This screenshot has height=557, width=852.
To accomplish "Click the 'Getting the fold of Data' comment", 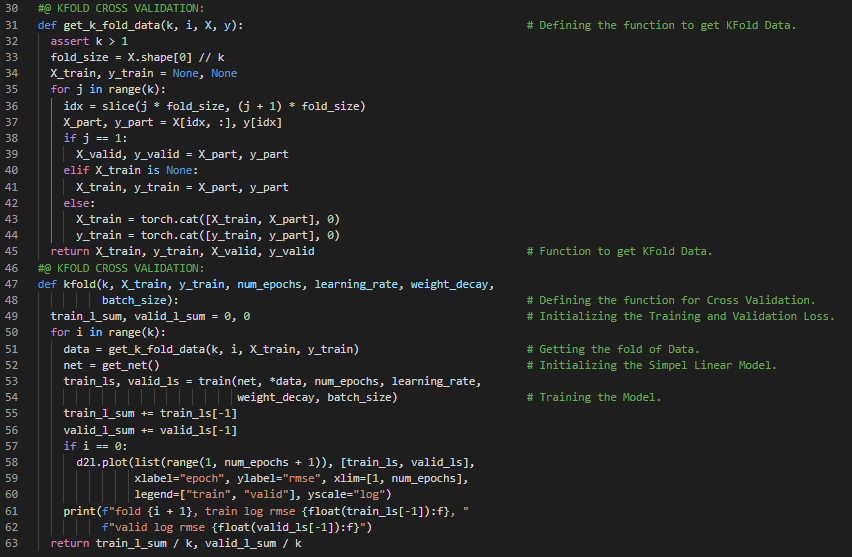I will (x=620, y=349).
